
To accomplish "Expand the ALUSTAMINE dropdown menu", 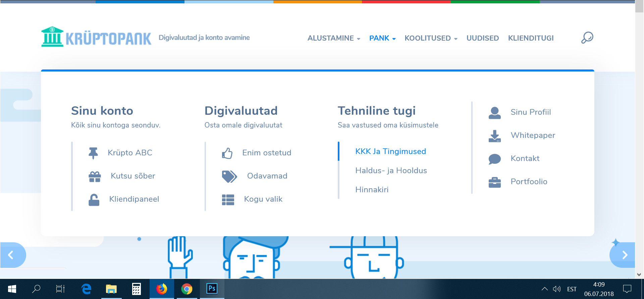I will point(334,38).
